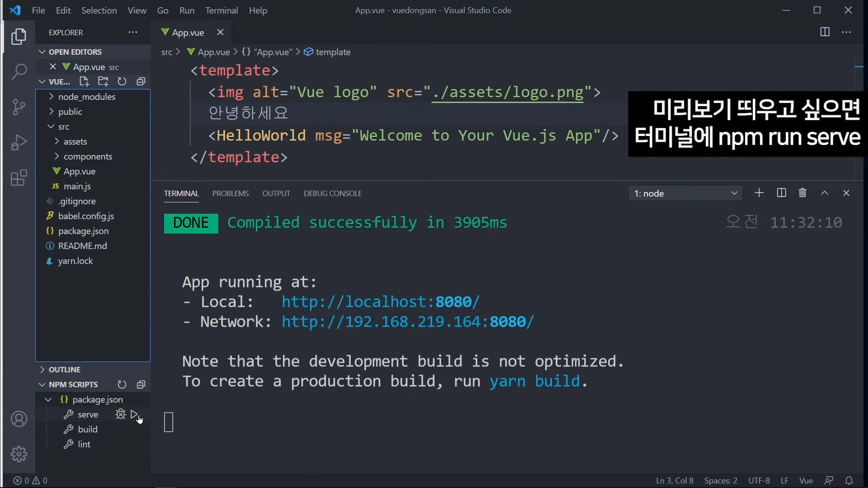Click the Spaces: 2 indentation setting

click(x=721, y=481)
